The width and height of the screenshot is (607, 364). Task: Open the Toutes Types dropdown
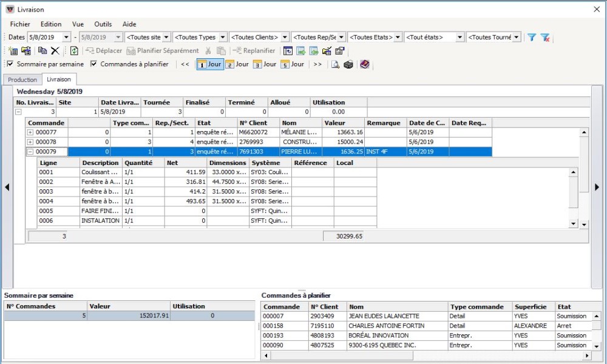[x=223, y=38]
